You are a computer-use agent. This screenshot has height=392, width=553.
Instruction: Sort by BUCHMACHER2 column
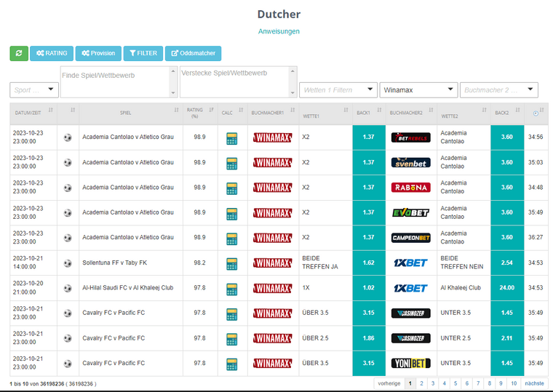(411, 113)
